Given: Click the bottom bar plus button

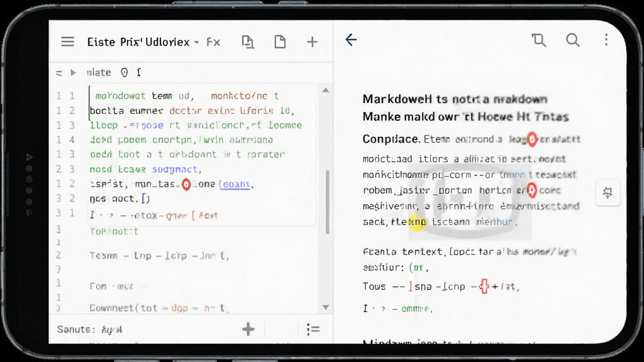Looking at the screenshot, I should pos(248,329).
